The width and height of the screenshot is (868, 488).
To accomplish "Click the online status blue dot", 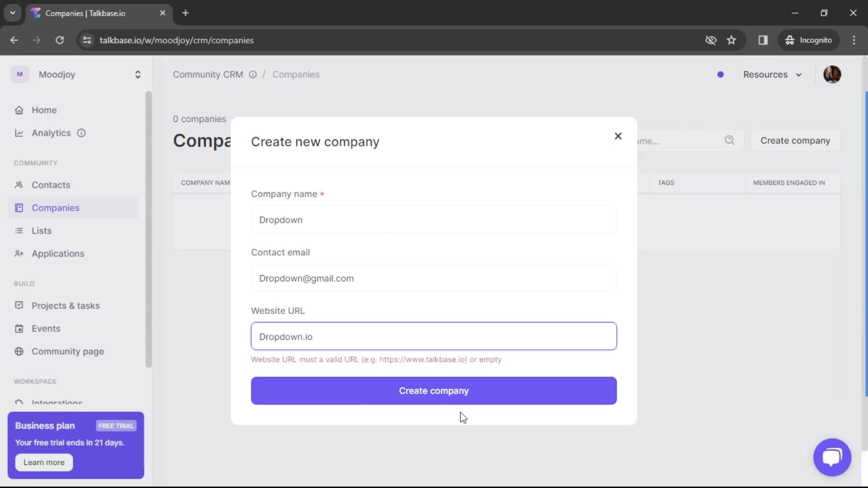I will pos(721,75).
